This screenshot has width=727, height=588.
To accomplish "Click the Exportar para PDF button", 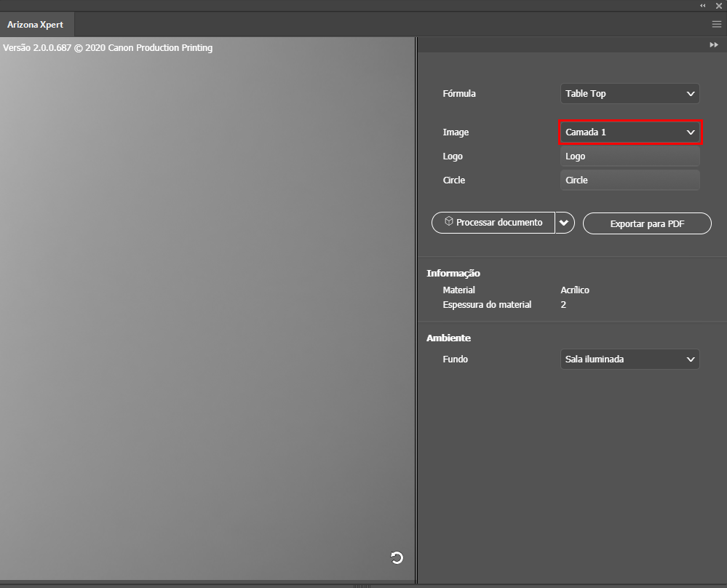I will (647, 223).
